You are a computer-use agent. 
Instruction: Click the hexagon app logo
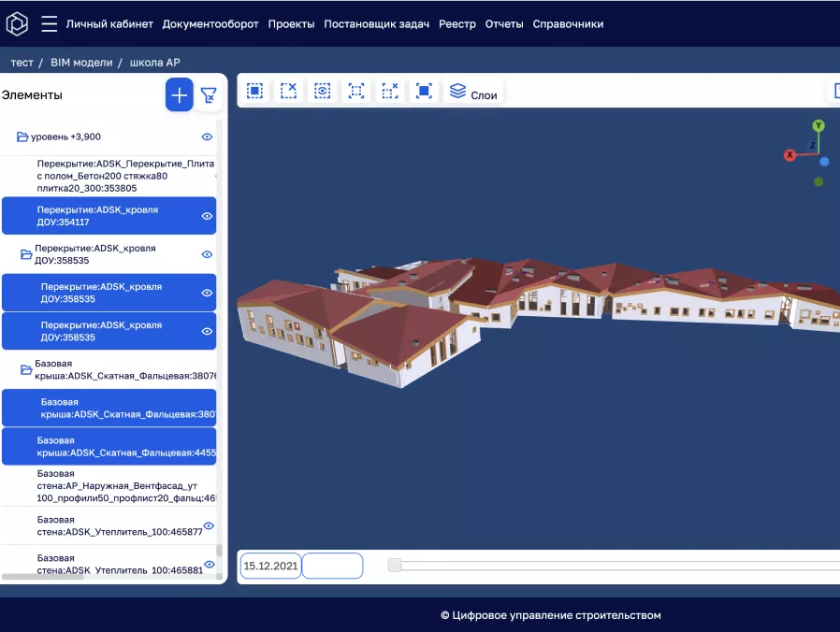coord(17,24)
